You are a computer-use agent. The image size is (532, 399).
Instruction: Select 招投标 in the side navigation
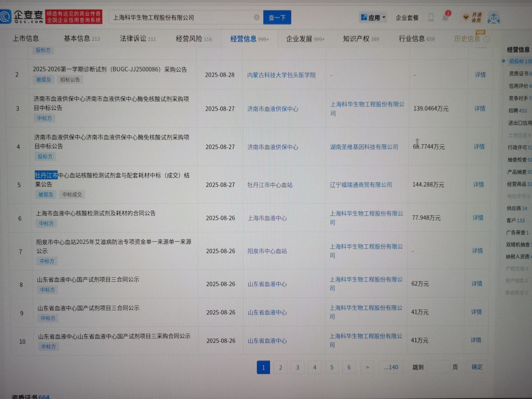click(x=520, y=61)
